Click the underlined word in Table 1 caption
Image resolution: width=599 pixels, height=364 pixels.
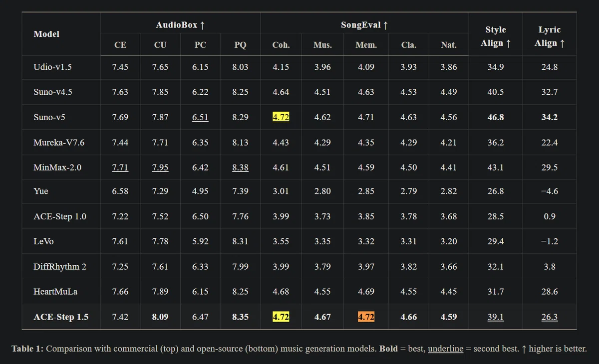[445, 349]
